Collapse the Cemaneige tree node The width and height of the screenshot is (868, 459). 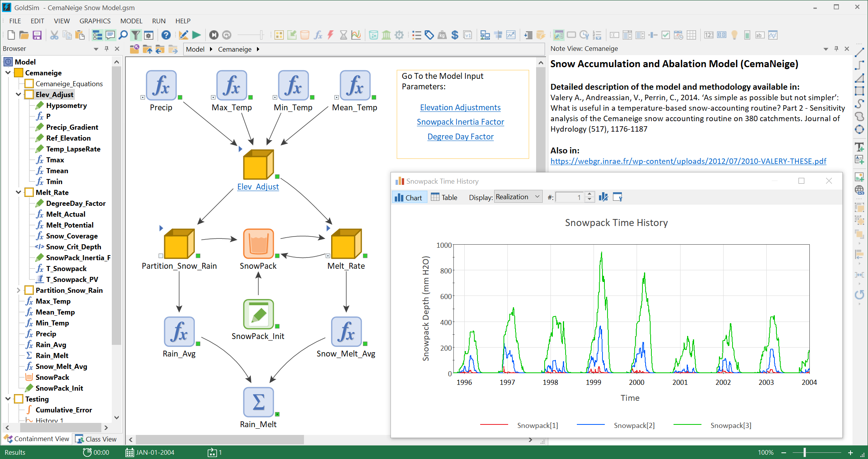click(8, 73)
